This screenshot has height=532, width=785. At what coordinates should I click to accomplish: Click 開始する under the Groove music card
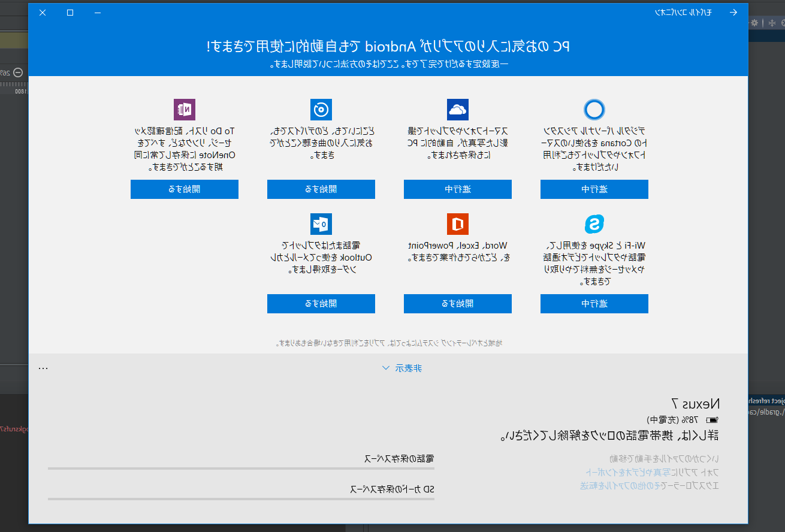click(x=321, y=189)
